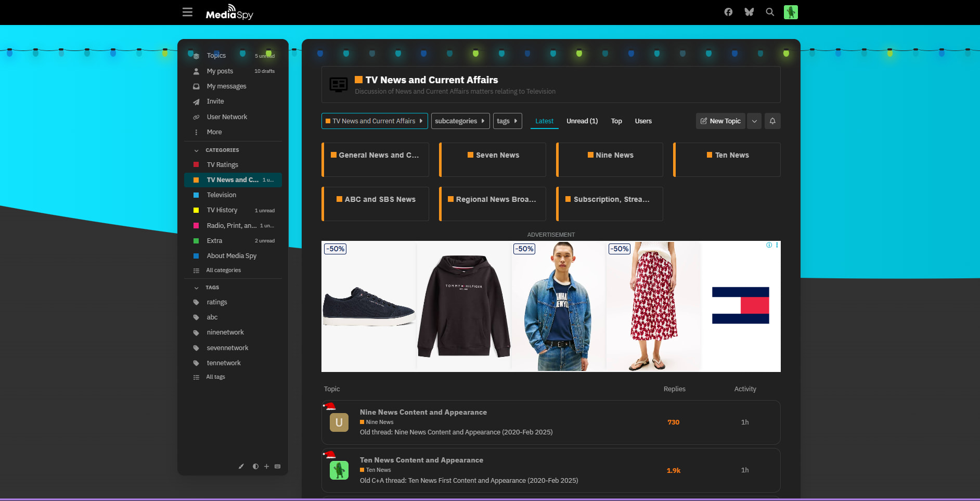Screen dimensions: 980x501
Task: Switch to the Top tab
Action: click(616, 121)
